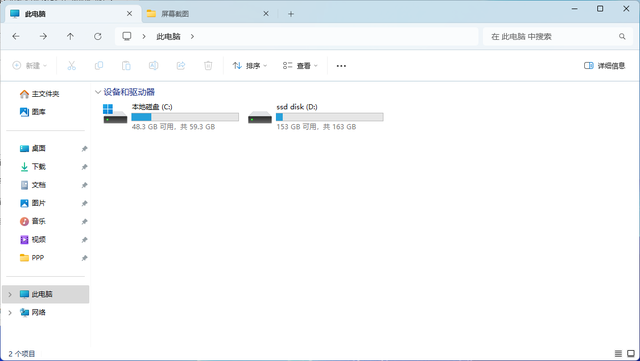Switch to the 屏幕截图 tab
Image resolution: width=640 pixels, height=361 pixels.
click(209, 14)
